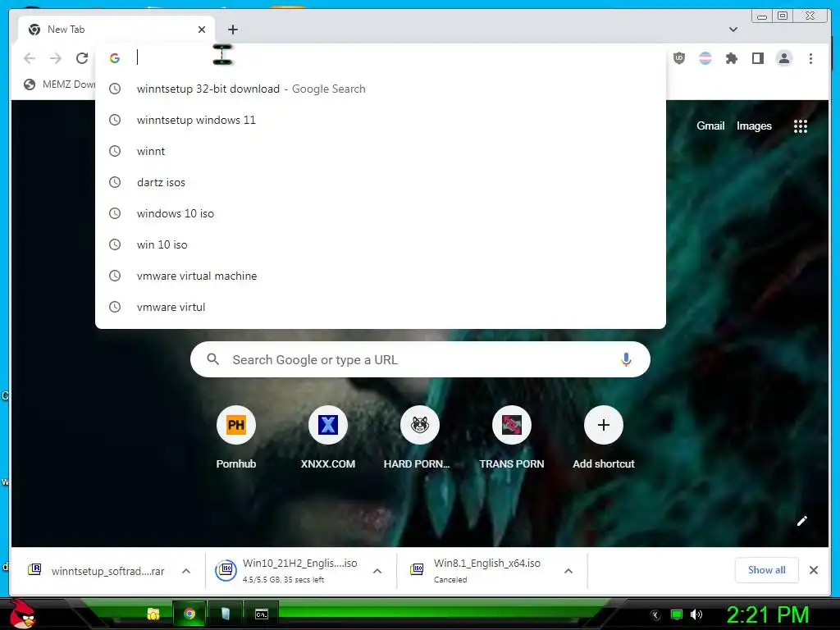Customize this page with pencil icon
840x630 pixels.
(802, 521)
